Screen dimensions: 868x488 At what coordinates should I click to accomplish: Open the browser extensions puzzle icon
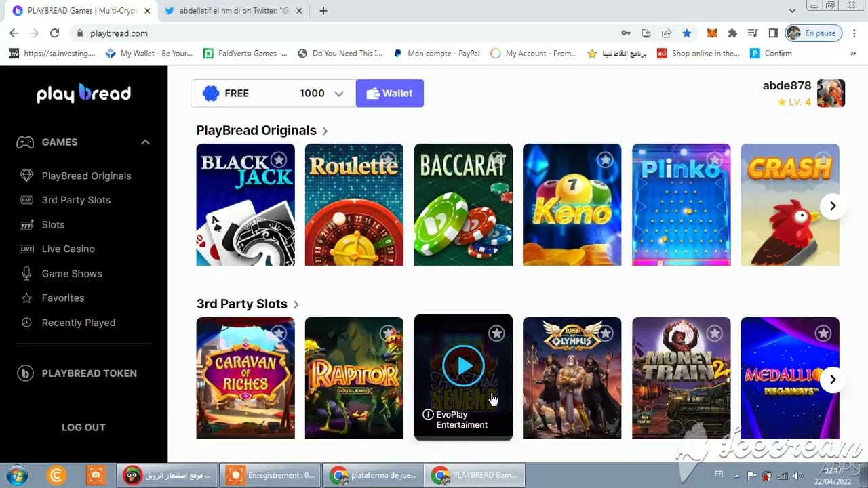click(x=732, y=33)
